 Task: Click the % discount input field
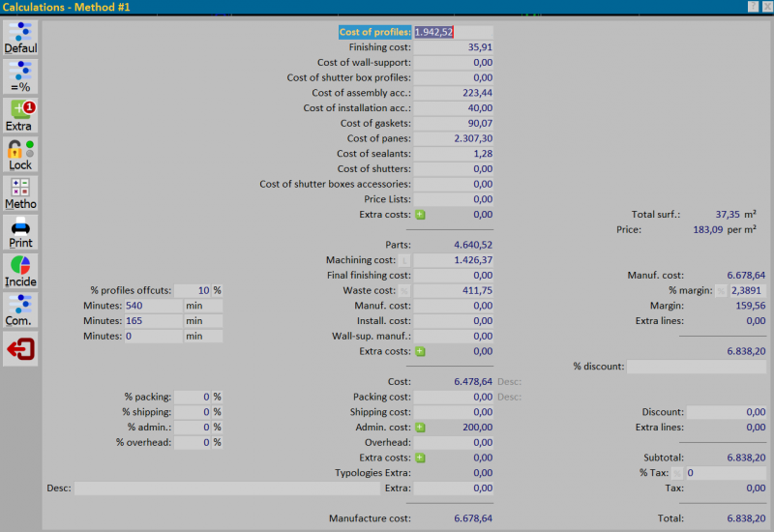pyautogui.click(x=697, y=367)
